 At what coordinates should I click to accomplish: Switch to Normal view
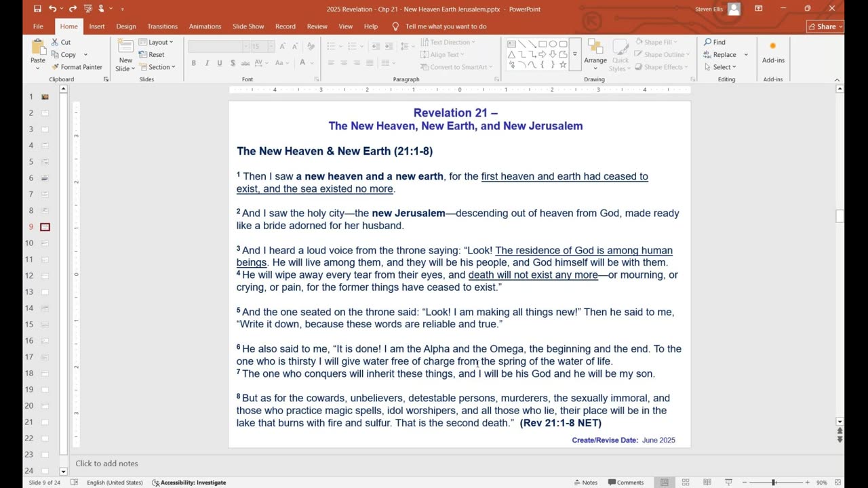coord(665,483)
